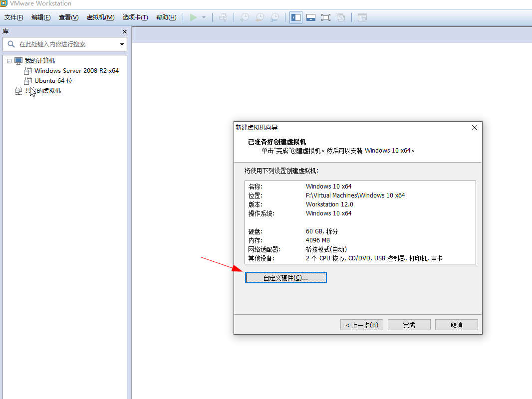The width and height of the screenshot is (532, 399).
Task: Click the Send Ctrl+Alt+Del toolbar icon
Action: [x=223, y=17]
